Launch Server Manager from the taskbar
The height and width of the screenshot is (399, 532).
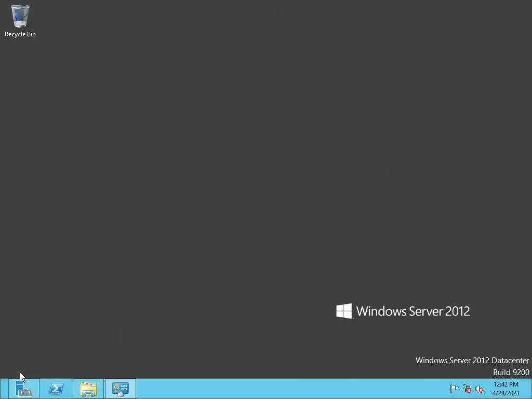coord(24,389)
